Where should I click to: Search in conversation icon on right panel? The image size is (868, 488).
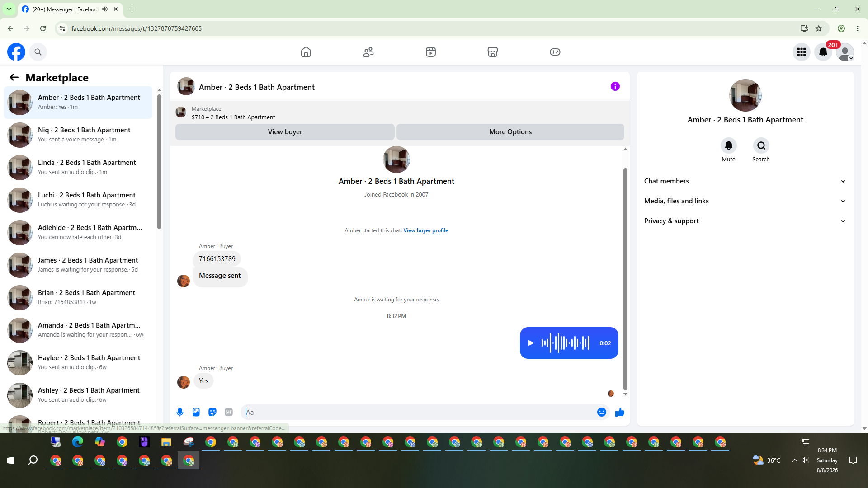tap(761, 145)
